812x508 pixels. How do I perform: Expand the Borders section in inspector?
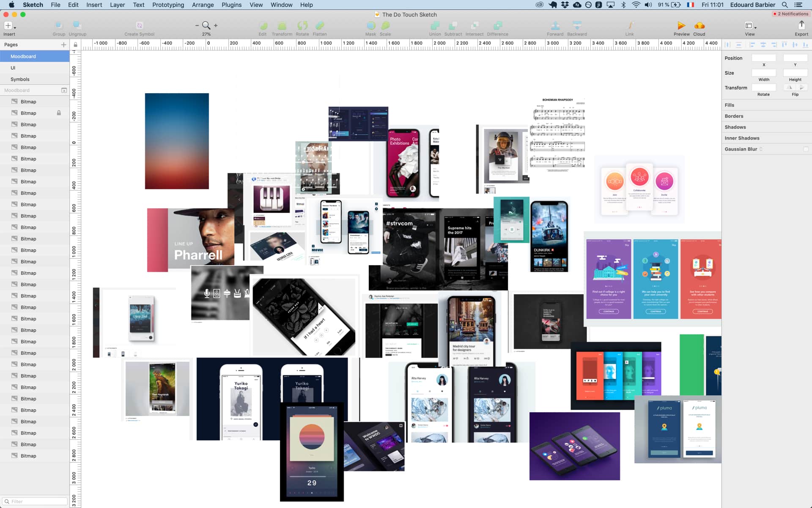(x=734, y=116)
